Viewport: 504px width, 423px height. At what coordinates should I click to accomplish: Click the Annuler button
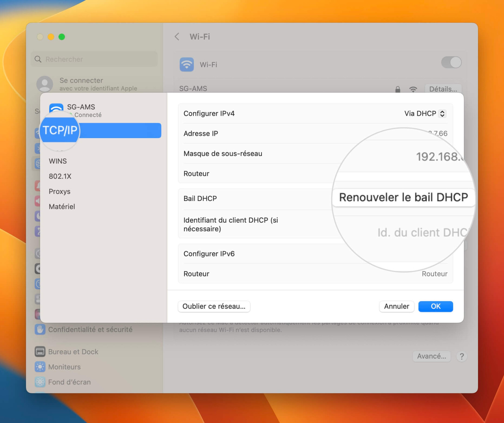coord(397,306)
